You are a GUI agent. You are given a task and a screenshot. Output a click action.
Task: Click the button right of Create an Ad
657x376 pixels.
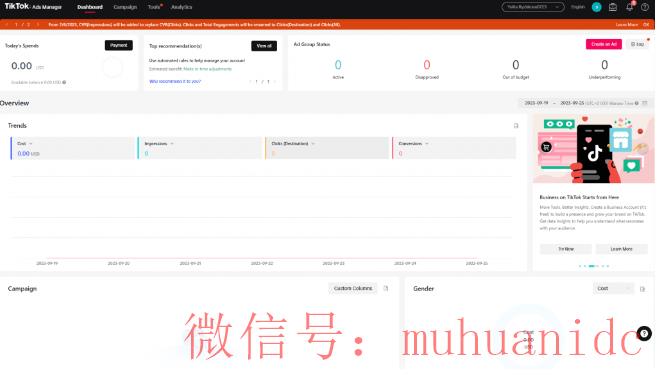(x=637, y=44)
